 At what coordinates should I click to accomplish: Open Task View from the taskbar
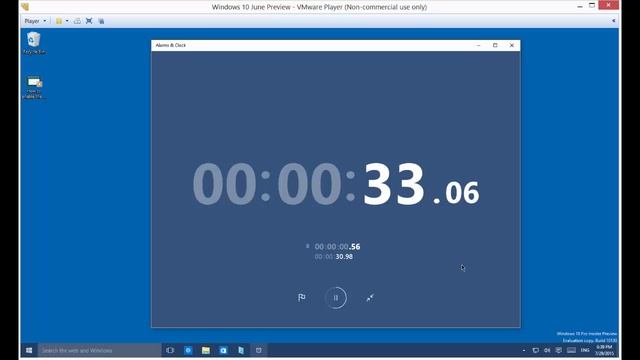click(170, 350)
